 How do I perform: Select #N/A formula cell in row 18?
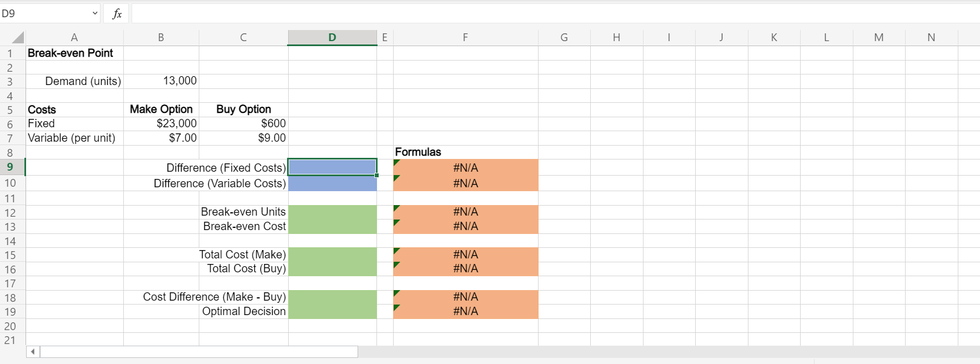(465, 297)
